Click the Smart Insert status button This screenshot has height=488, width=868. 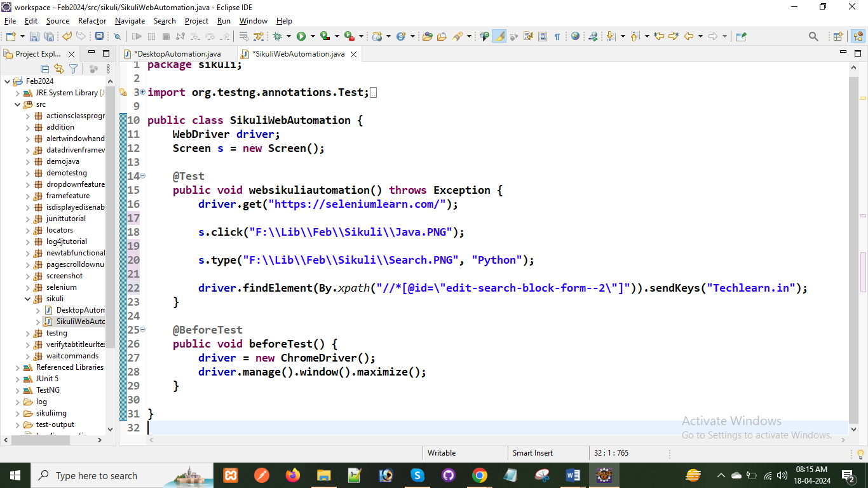(x=534, y=452)
